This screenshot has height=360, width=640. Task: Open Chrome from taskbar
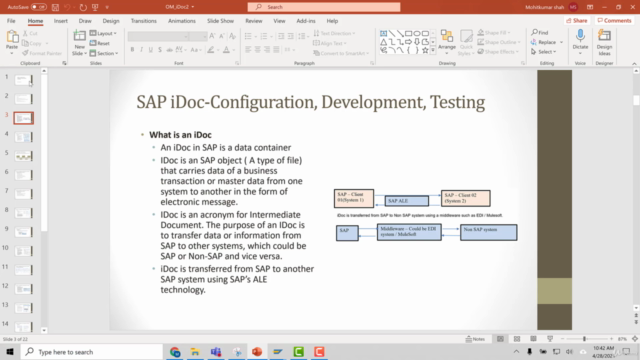[175, 352]
